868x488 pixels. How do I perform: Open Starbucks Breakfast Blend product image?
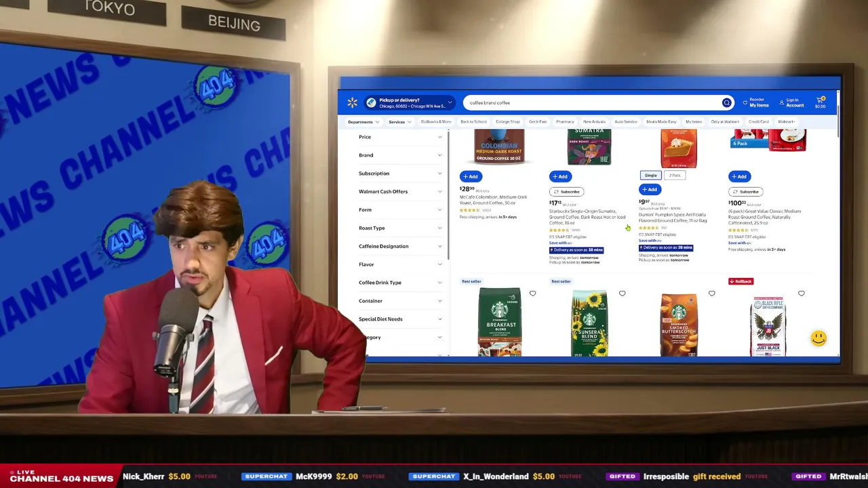pos(500,322)
